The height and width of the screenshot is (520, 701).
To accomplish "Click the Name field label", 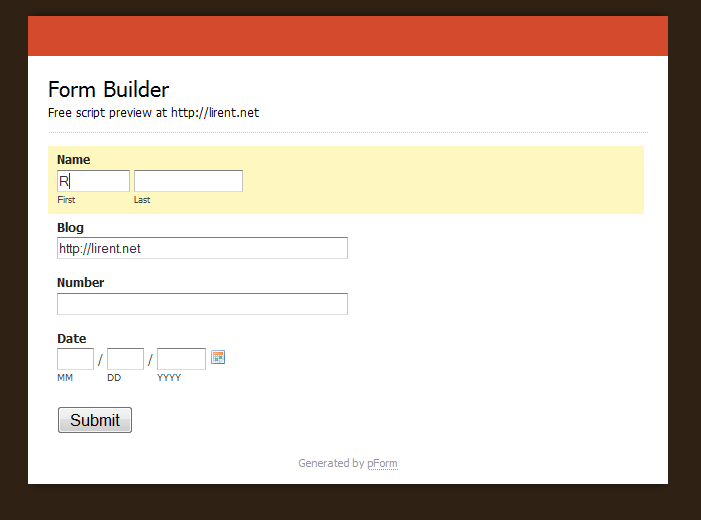I will click(x=73, y=160).
